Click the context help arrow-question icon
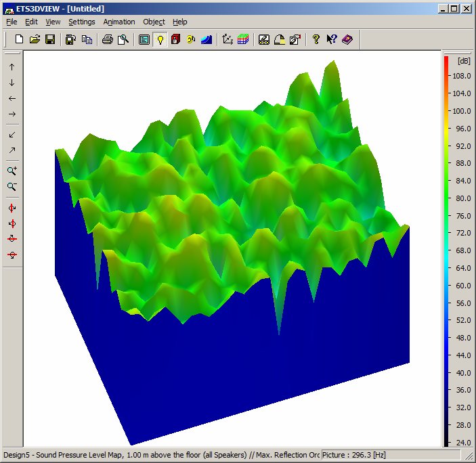476x463 pixels. pos(332,39)
